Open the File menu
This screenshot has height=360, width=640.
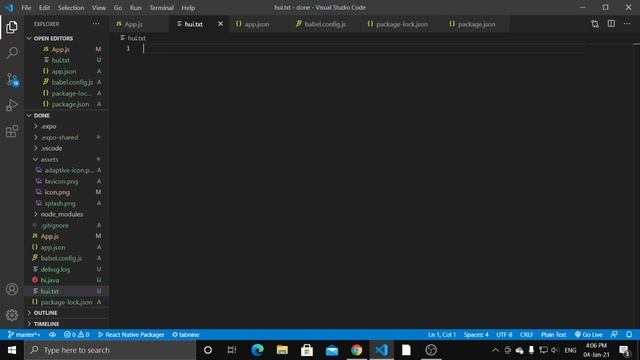[26, 8]
